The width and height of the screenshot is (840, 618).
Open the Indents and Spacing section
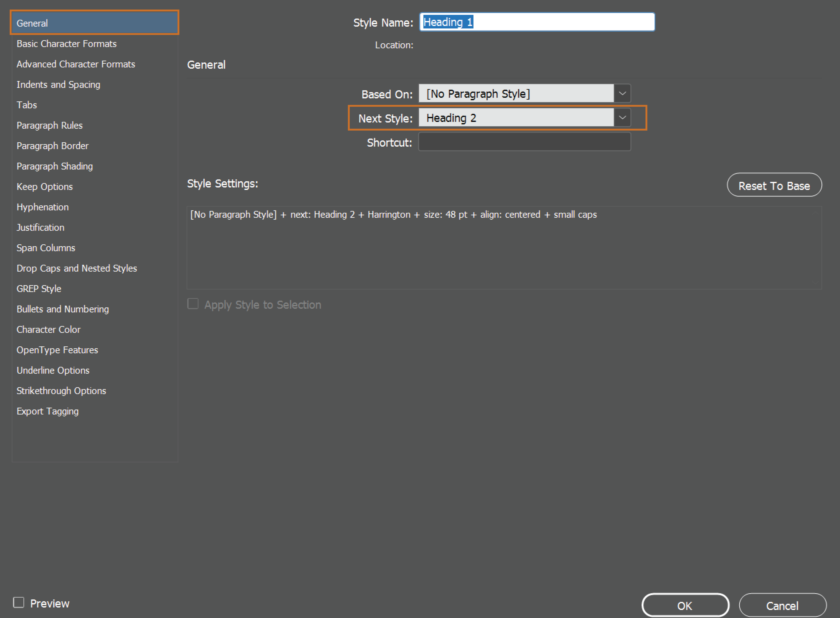58,85
